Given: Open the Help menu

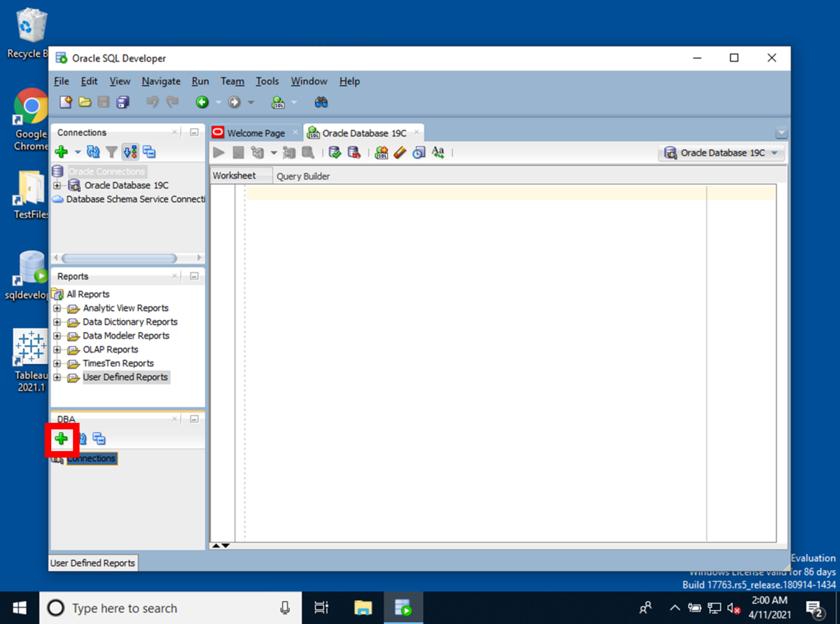Looking at the screenshot, I should pyautogui.click(x=349, y=81).
